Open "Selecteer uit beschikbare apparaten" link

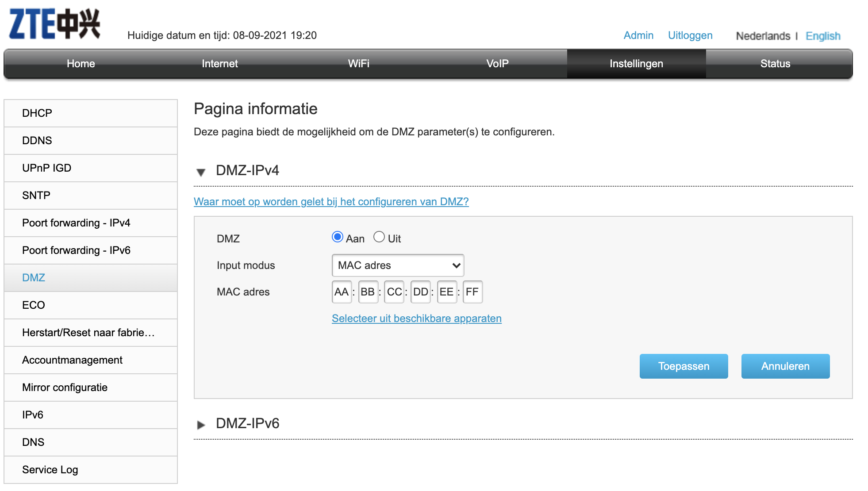click(x=416, y=318)
